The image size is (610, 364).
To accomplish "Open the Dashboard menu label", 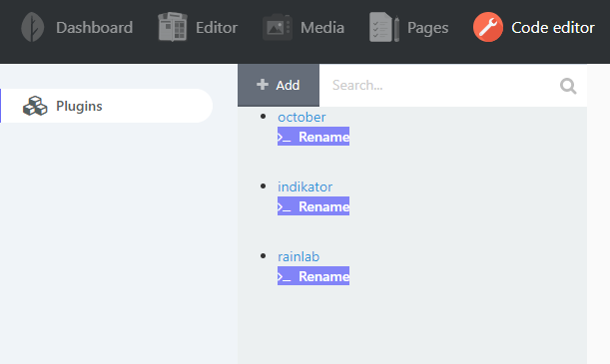I will (94, 28).
